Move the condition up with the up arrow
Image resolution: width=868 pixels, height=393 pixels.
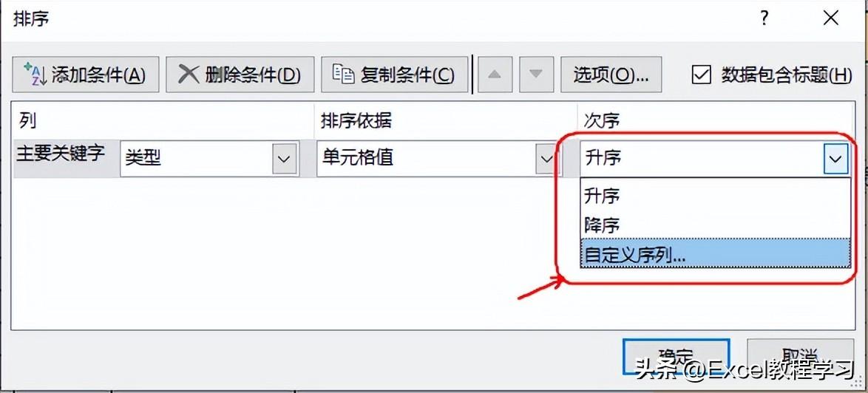click(495, 74)
